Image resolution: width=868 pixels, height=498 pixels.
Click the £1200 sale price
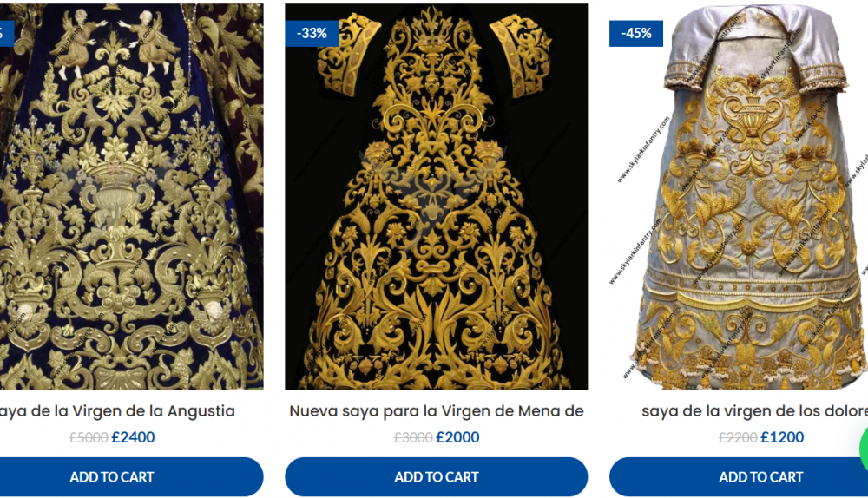[x=782, y=437]
